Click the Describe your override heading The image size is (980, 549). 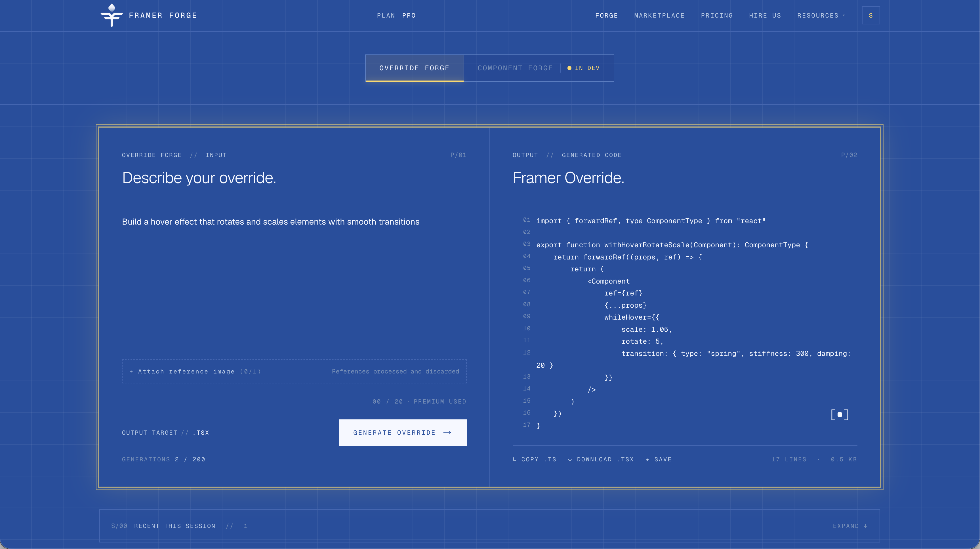click(199, 178)
